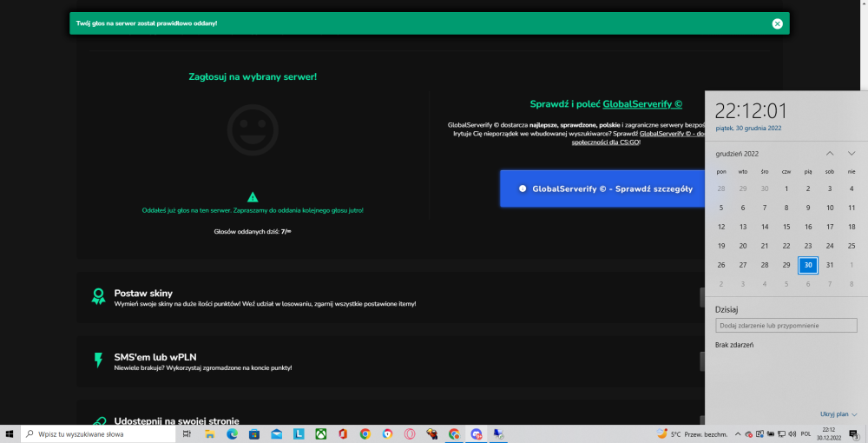868x443 pixels.
Task: Open the 'społeczności dla CS:GO' link
Action: coord(606,142)
